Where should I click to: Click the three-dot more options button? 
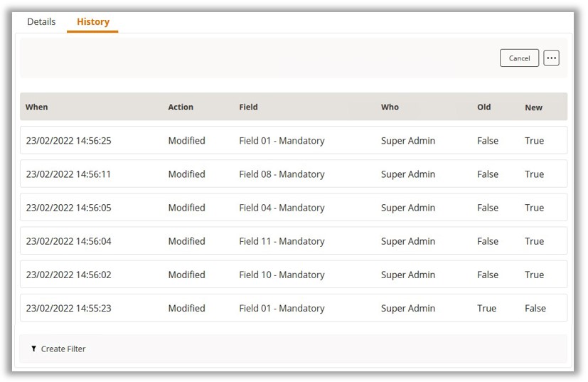click(551, 58)
